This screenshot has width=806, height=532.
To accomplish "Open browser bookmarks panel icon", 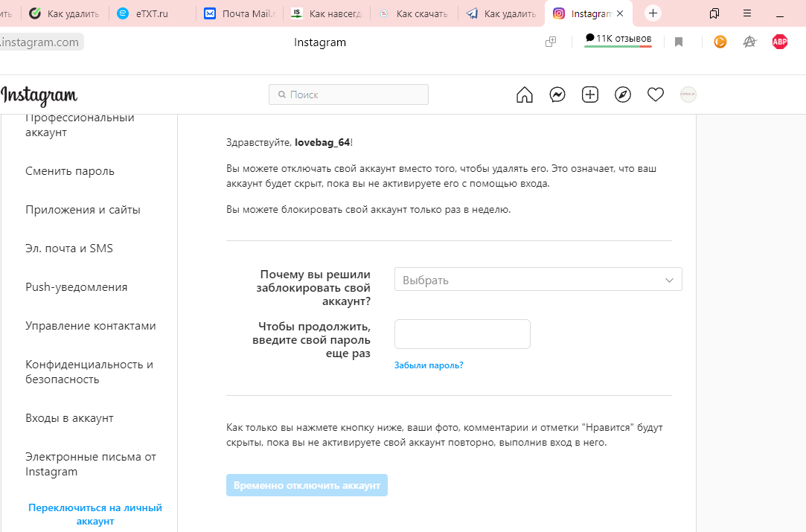I will (x=714, y=13).
